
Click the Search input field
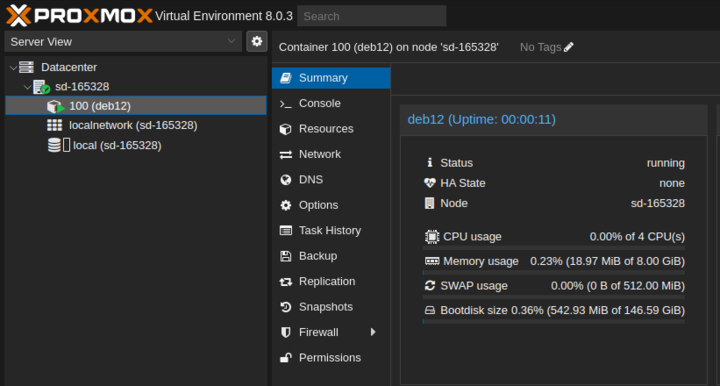pyautogui.click(x=371, y=16)
